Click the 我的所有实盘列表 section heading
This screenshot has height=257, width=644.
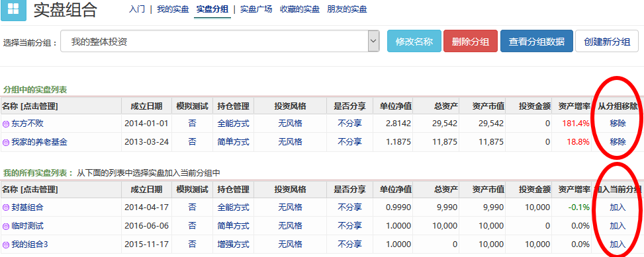(x=38, y=173)
